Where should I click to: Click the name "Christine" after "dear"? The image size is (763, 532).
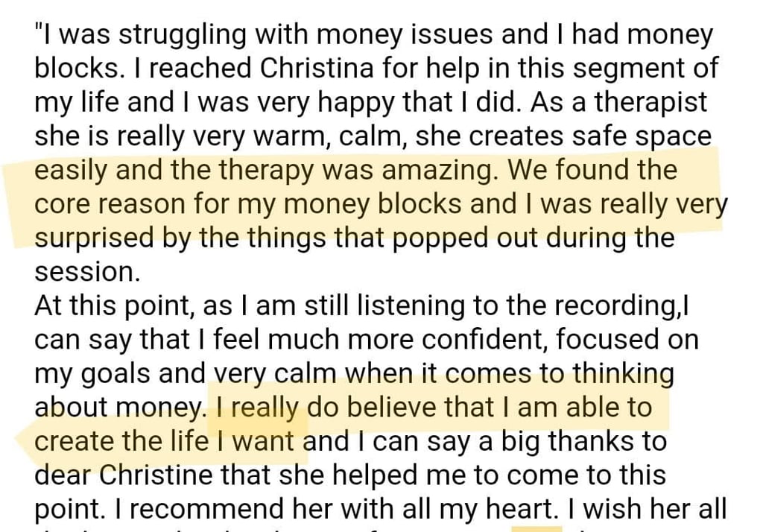pyautogui.click(x=158, y=475)
